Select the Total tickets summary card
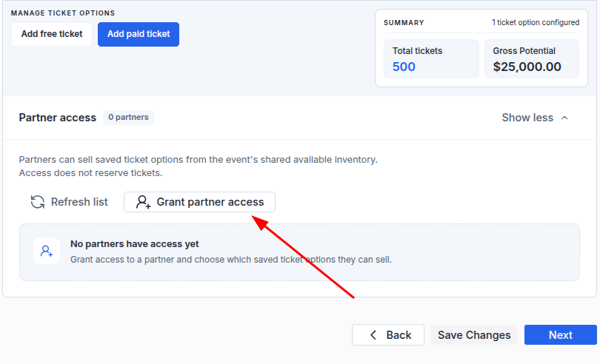The height and width of the screenshot is (364, 600). (431, 59)
